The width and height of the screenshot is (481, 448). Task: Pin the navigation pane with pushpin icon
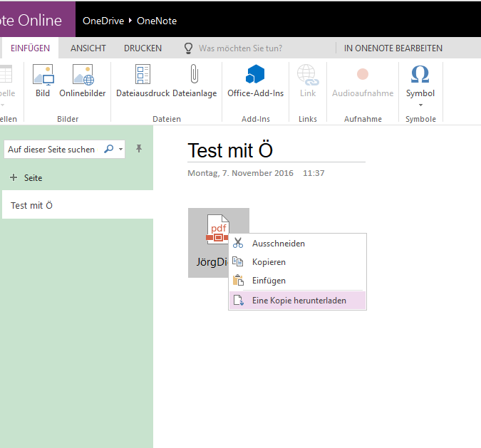coord(139,149)
